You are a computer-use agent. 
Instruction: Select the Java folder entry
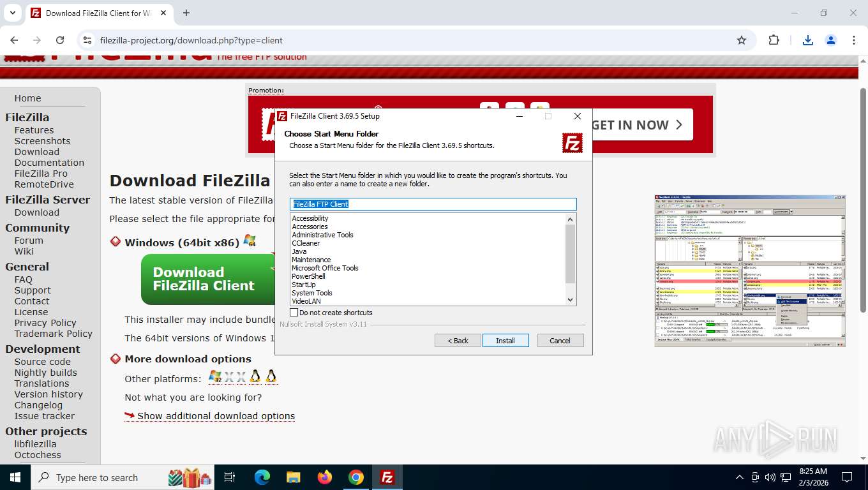tap(299, 251)
